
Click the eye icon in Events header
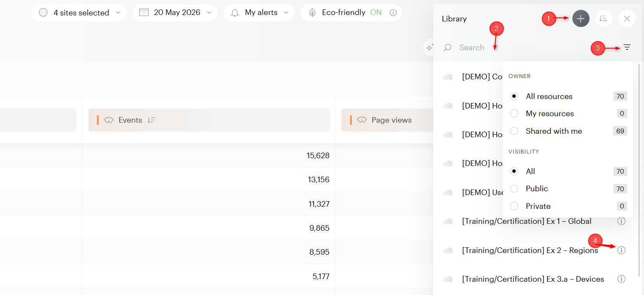109,120
